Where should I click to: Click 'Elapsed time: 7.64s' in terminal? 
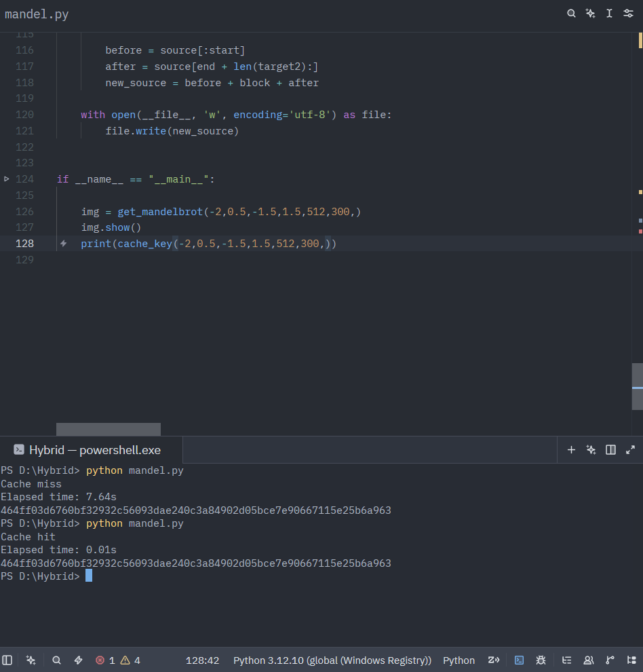[58, 497]
